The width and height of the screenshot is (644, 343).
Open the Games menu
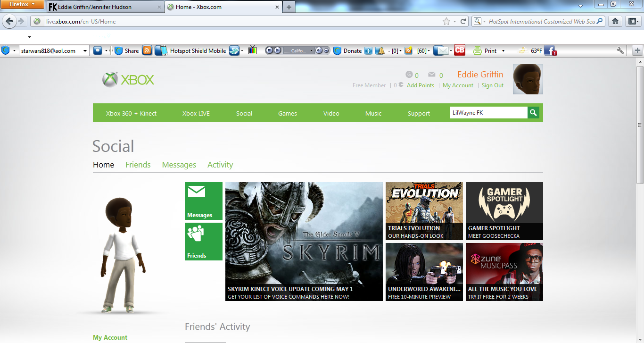click(288, 113)
